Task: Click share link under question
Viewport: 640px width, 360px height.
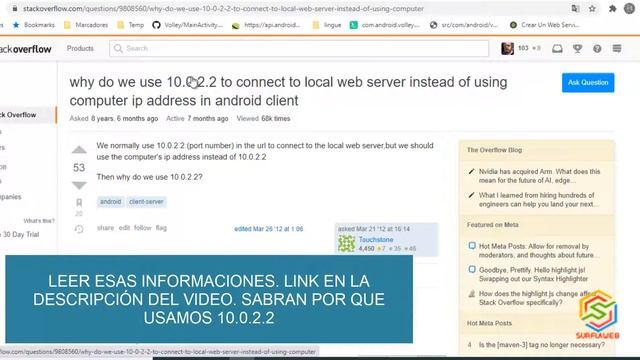Action: tap(105, 228)
